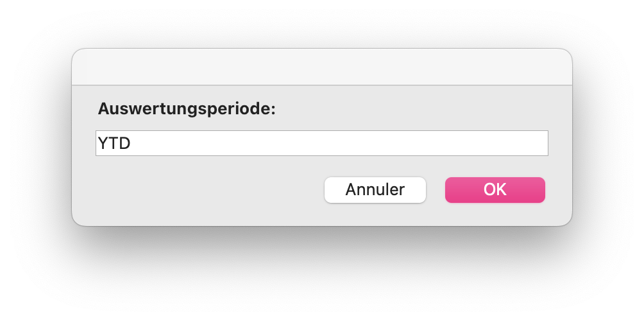Cancel the dialog using Annuler

[x=375, y=190]
